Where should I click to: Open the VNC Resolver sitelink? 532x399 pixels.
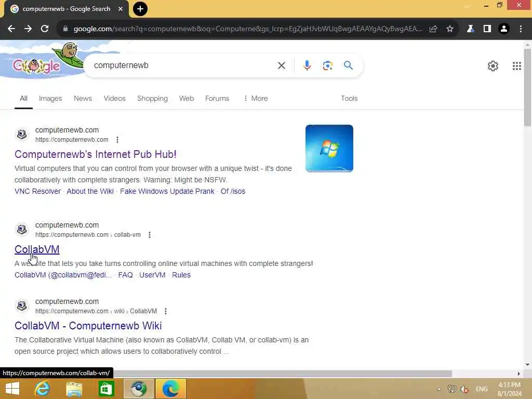point(37,191)
